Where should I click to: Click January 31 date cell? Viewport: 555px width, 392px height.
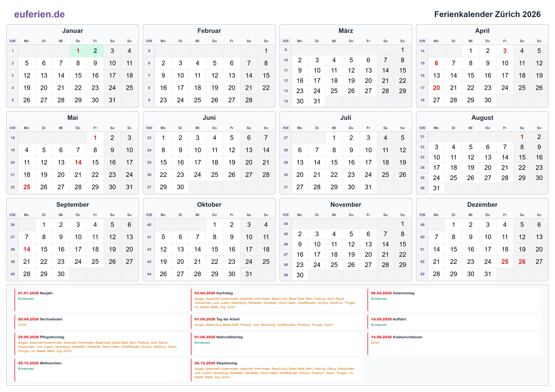112,100
